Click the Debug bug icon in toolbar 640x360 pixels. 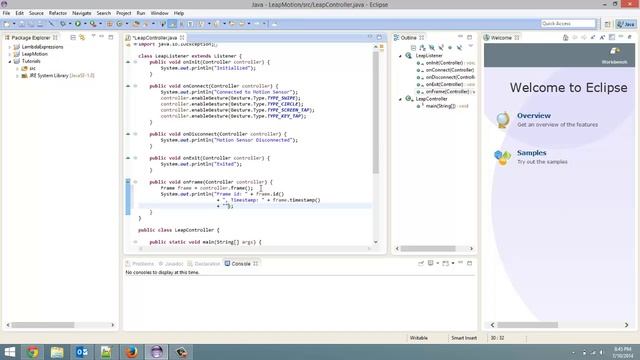63,24
